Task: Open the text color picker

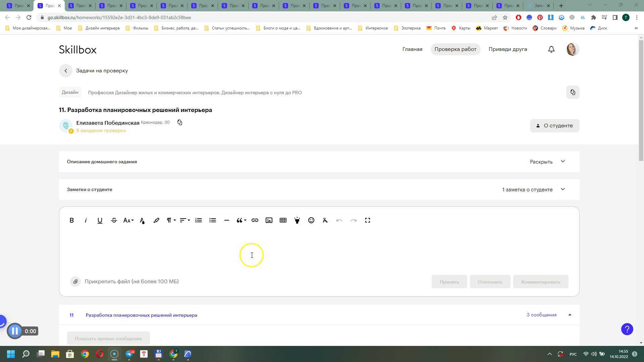Action: pos(142,220)
